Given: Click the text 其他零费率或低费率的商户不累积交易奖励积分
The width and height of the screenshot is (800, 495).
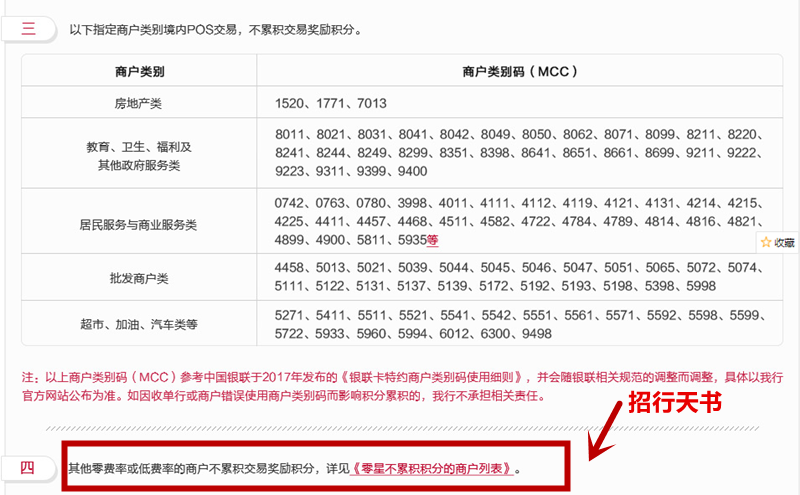Looking at the screenshot, I should pyautogui.click(x=191, y=468).
